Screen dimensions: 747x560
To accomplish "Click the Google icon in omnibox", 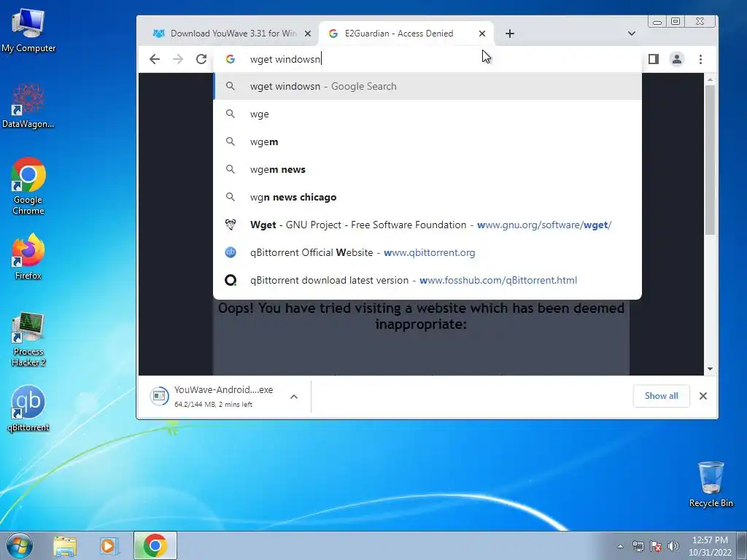I will (x=230, y=59).
